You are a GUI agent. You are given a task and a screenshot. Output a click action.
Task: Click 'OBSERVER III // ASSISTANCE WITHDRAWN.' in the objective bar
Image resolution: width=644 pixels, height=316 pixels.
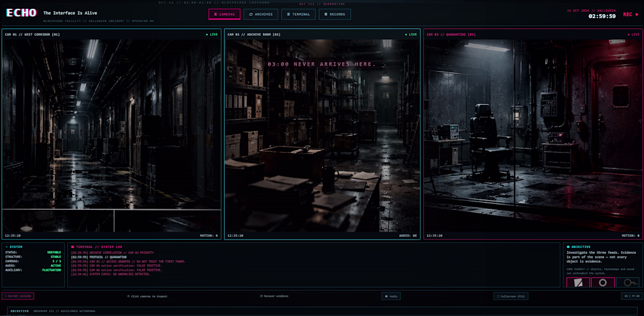pyautogui.click(x=65, y=311)
